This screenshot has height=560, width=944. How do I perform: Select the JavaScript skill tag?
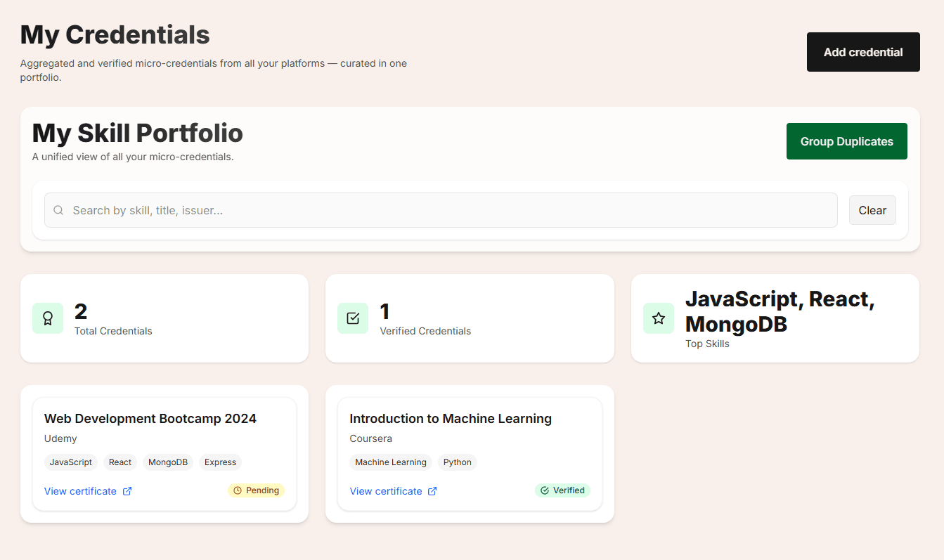(x=70, y=462)
